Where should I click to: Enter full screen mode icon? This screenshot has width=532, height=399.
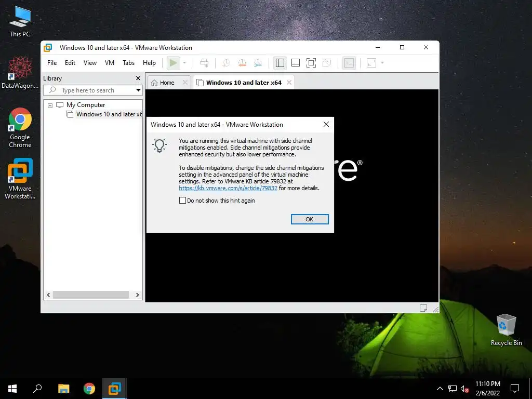point(311,63)
